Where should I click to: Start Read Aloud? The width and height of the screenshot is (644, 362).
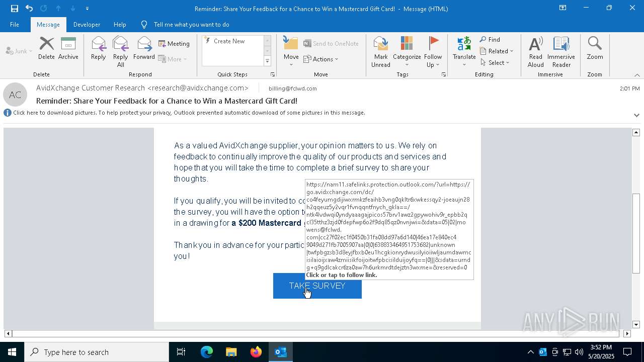click(536, 52)
